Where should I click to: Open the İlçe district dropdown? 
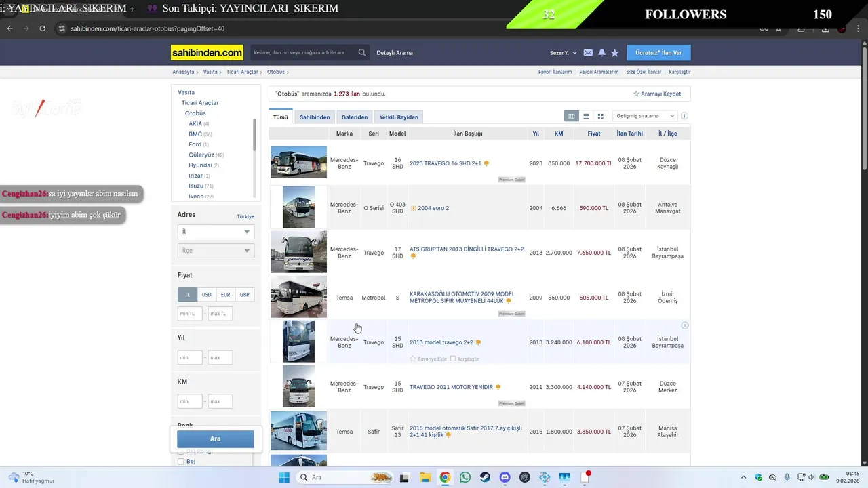click(x=216, y=251)
